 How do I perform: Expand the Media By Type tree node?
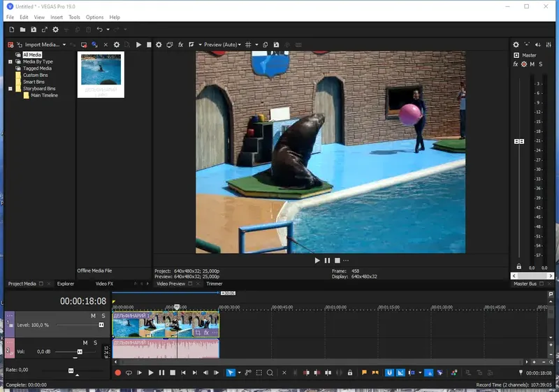click(10, 61)
